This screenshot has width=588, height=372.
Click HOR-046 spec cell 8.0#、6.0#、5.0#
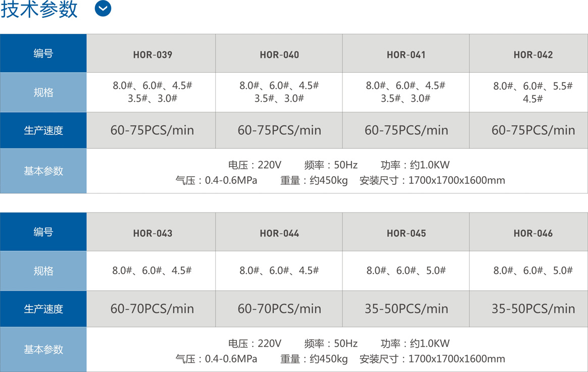click(x=533, y=271)
